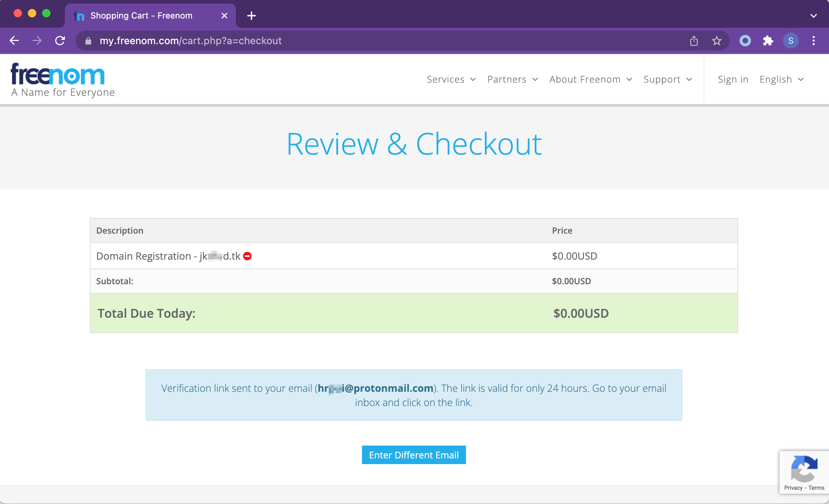Click the Review & Checkout heading
This screenshot has width=829, height=504.
(x=414, y=144)
